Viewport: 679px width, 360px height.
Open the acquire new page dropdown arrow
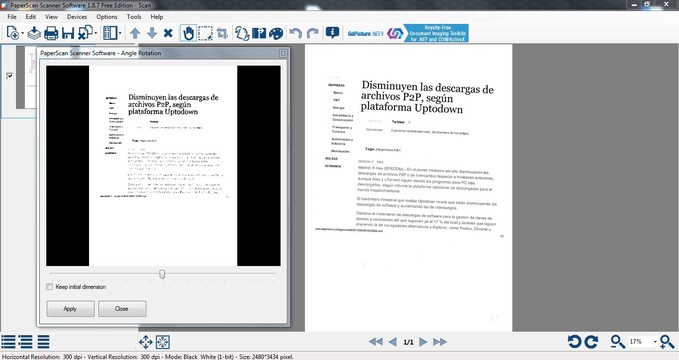23,33
